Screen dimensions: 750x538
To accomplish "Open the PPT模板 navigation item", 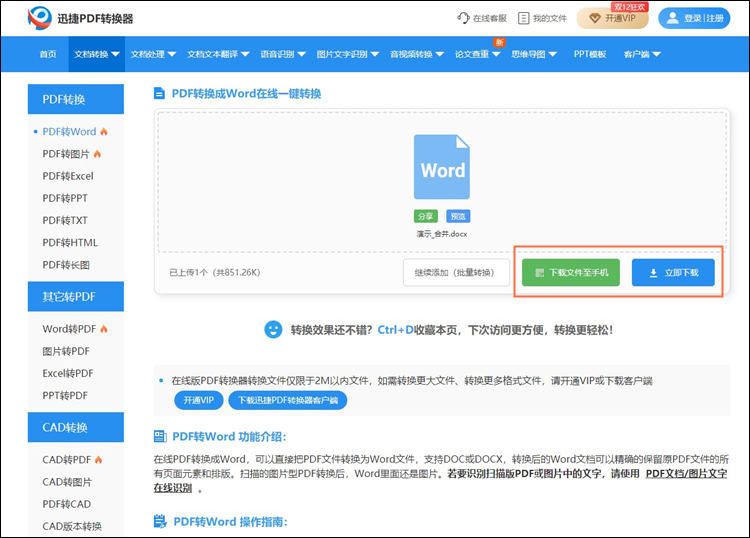I will (x=590, y=54).
